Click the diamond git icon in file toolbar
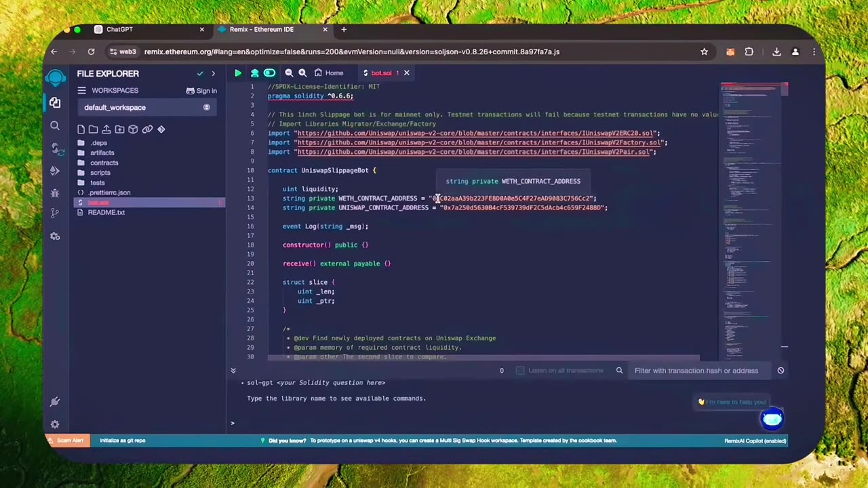The width and height of the screenshot is (868, 488). pyautogui.click(x=161, y=129)
